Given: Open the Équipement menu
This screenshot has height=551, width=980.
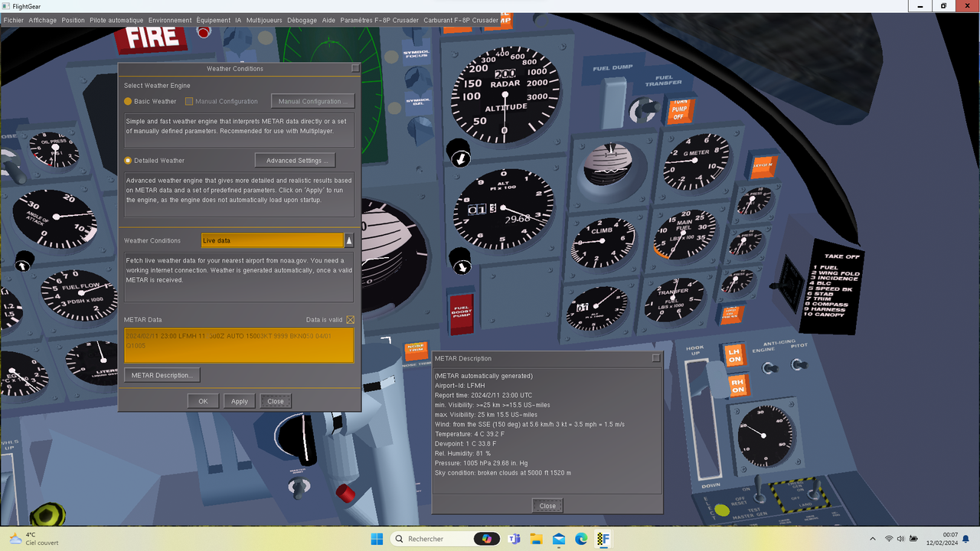Looking at the screenshot, I should (214, 21).
